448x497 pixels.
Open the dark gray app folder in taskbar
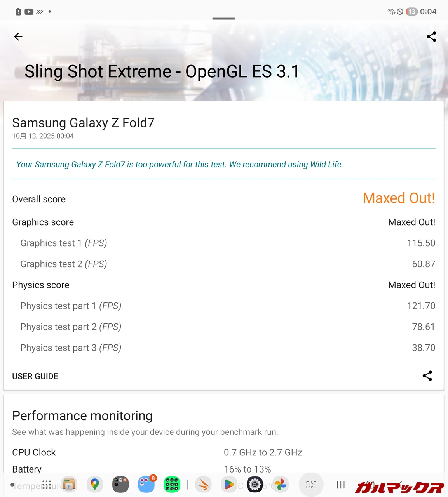(x=120, y=485)
